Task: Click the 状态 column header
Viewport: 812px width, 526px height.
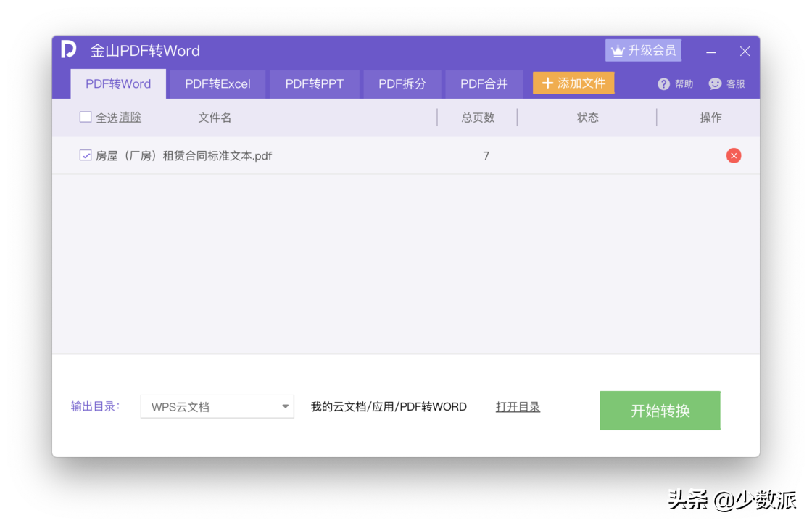Action: [588, 118]
